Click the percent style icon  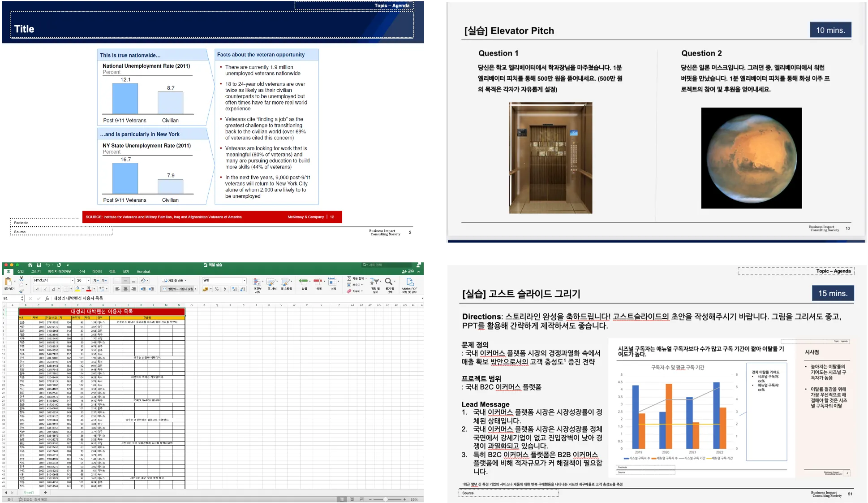217,289
